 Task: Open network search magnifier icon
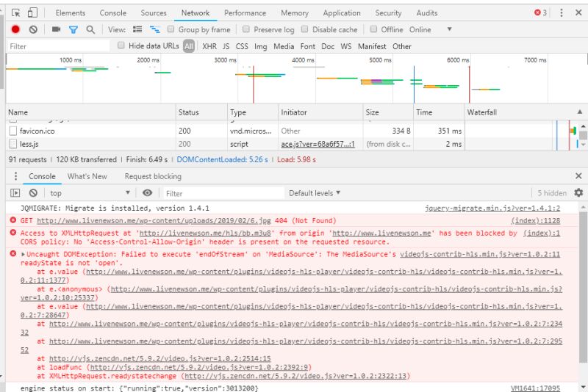(x=90, y=29)
